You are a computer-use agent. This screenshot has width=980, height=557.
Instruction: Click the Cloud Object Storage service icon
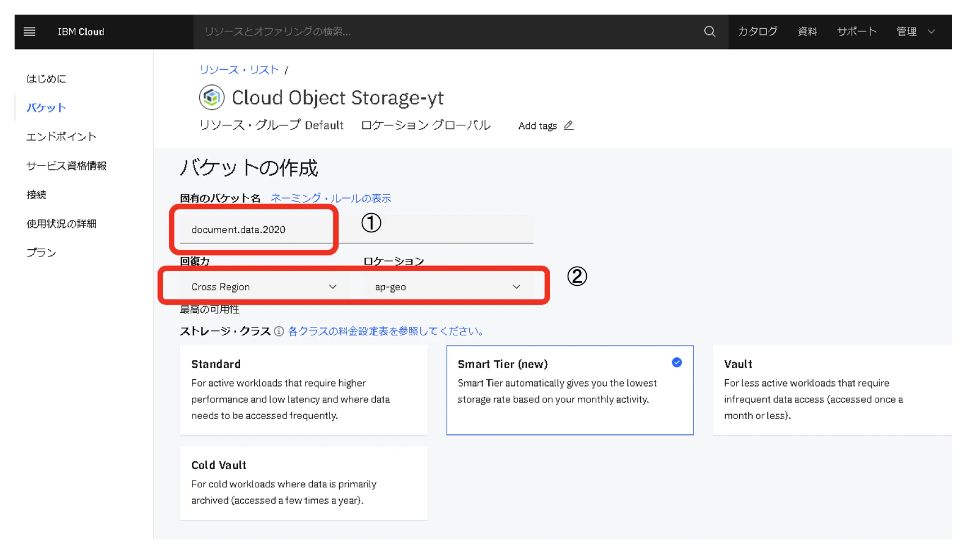212,97
